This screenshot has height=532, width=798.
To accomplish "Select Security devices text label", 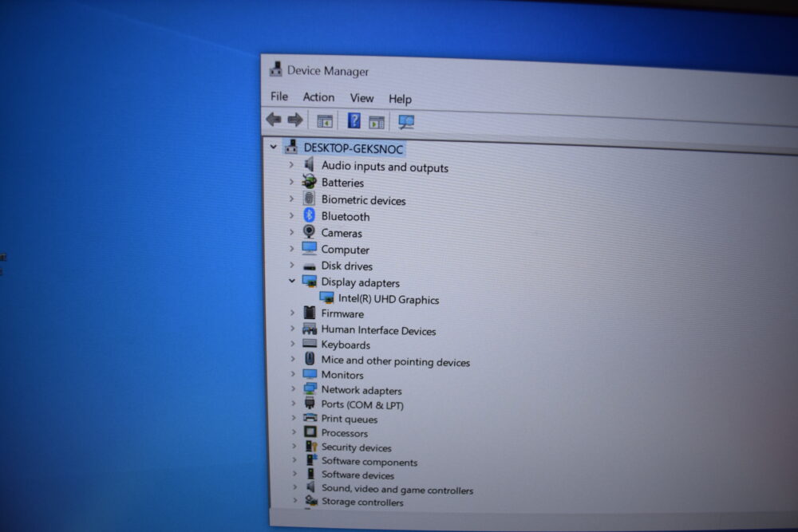I will pyautogui.click(x=356, y=447).
